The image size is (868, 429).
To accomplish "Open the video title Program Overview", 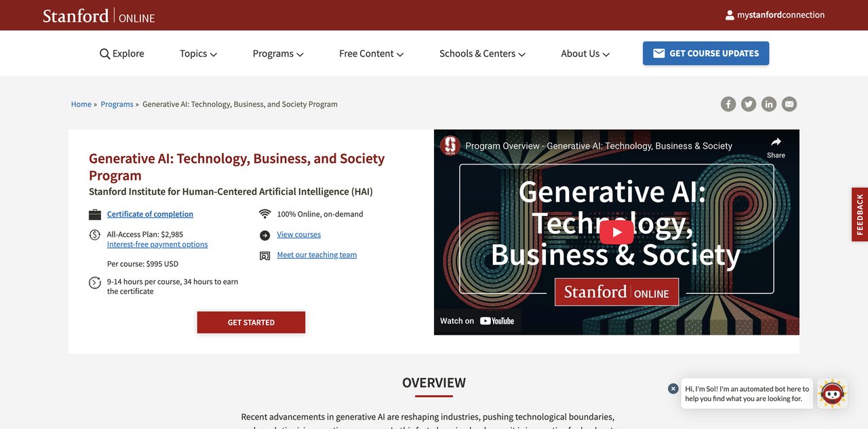I will 599,146.
